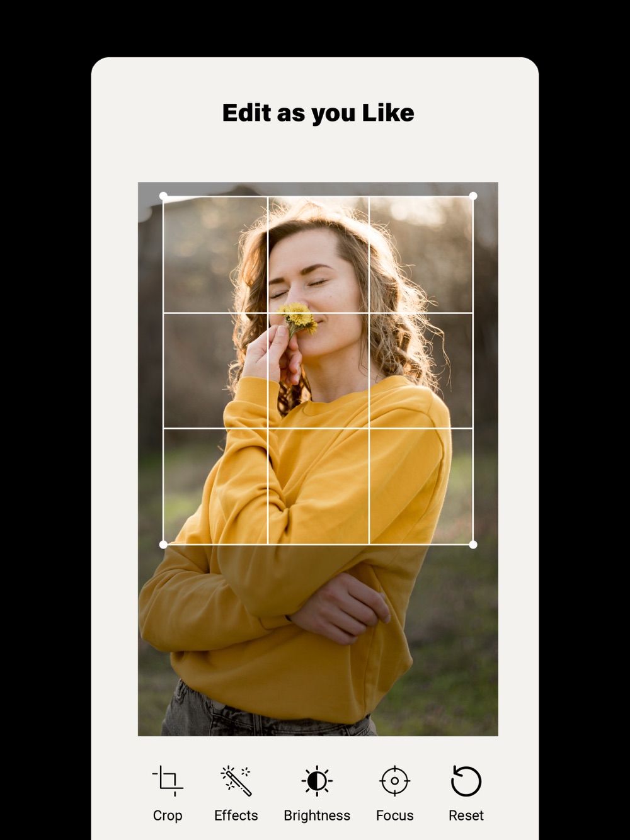This screenshot has width=630, height=840.
Task: Click the top-right crop corner handle
Action: tap(473, 196)
